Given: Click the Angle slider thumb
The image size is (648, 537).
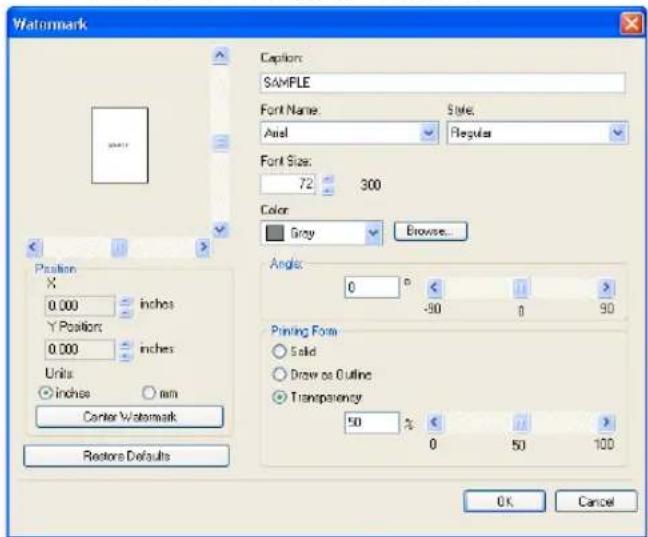Looking at the screenshot, I should pos(521,287).
